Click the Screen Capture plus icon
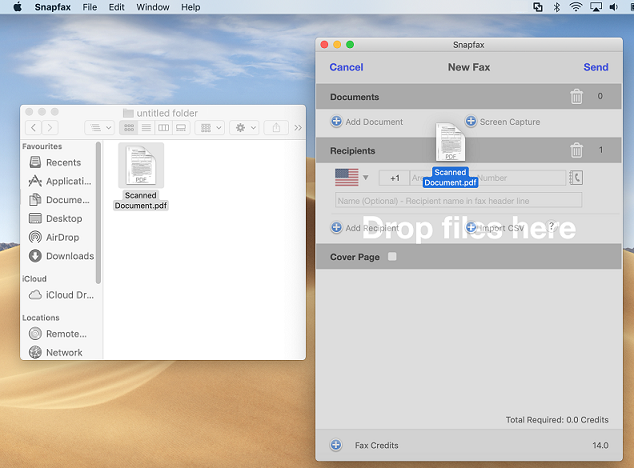The image size is (634, 468). [x=470, y=121]
